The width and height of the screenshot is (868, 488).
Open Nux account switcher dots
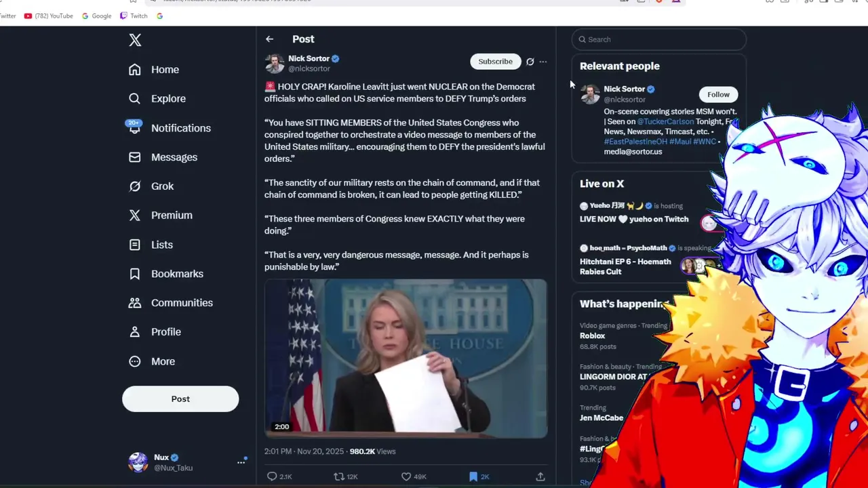(241, 462)
